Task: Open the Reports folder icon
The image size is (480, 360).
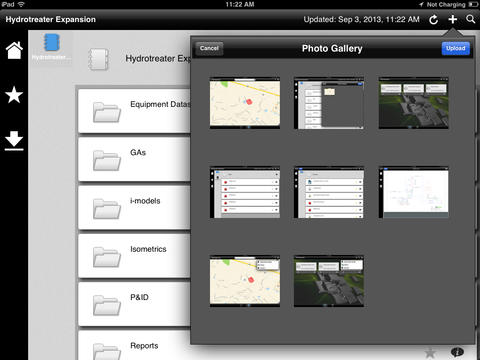Action: coord(106,352)
